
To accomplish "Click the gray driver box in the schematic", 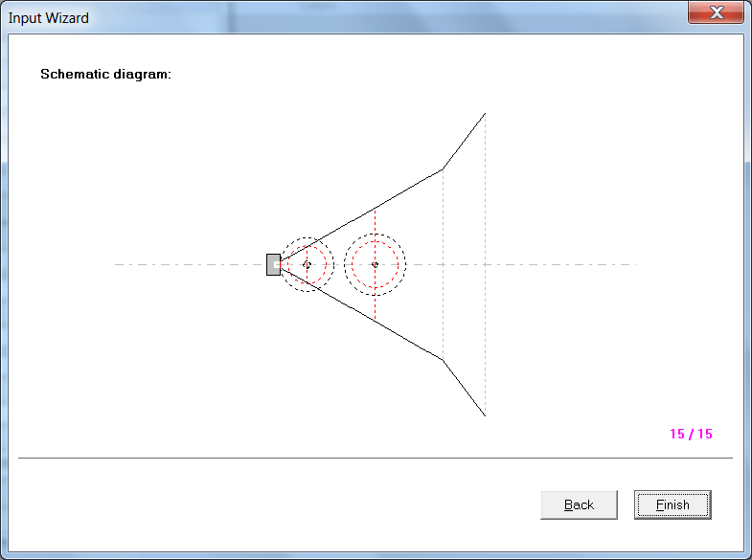I will point(273,265).
